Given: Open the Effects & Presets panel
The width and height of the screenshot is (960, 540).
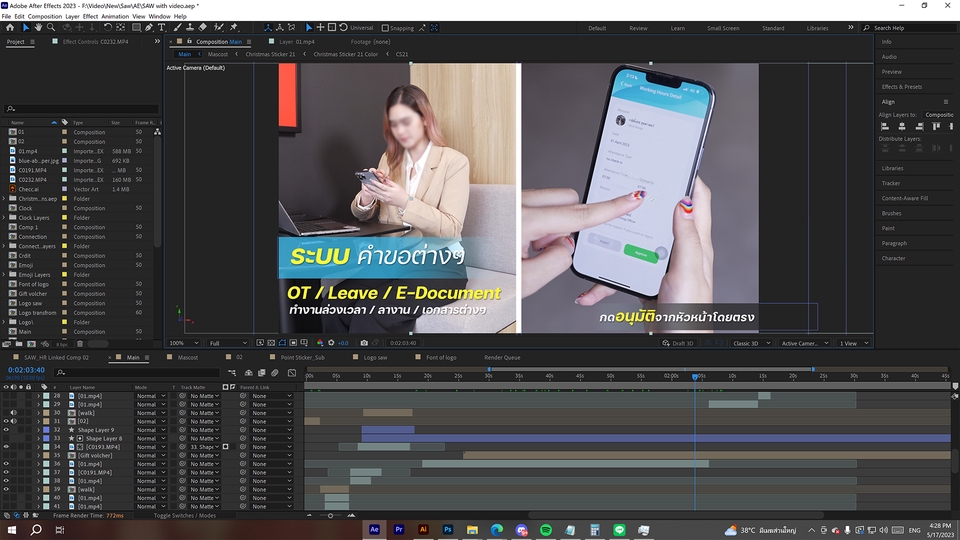Looking at the screenshot, I should point(901,87).
